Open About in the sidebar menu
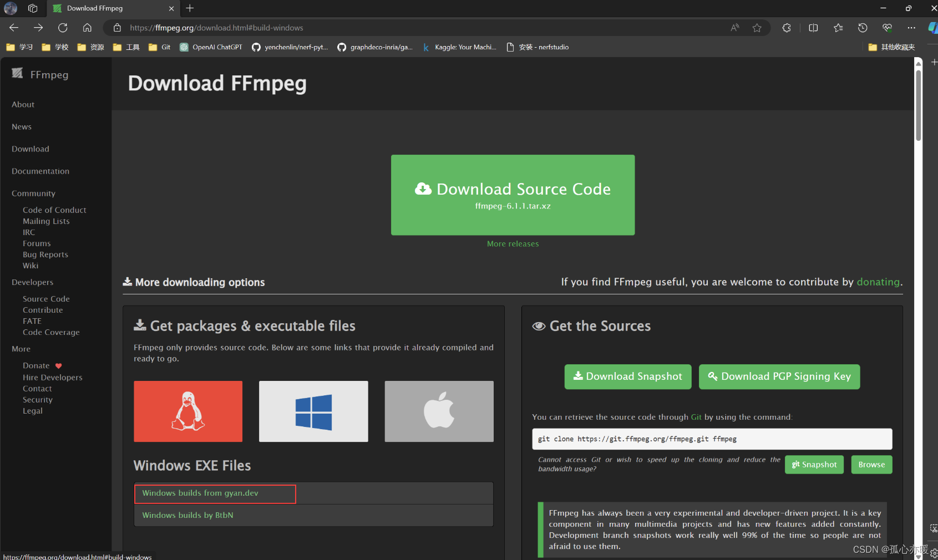The image size is (938, 560). pyautogui.click(x=23, y=104)
